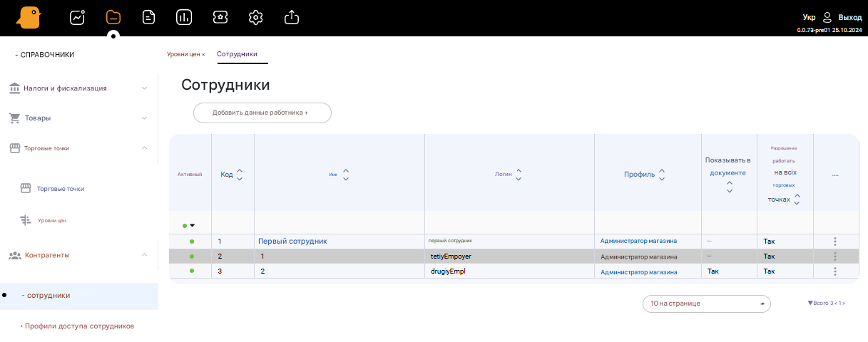Expand the Товары sidebar section
This screenshot has width=868, height=342.
click(144, 118)
